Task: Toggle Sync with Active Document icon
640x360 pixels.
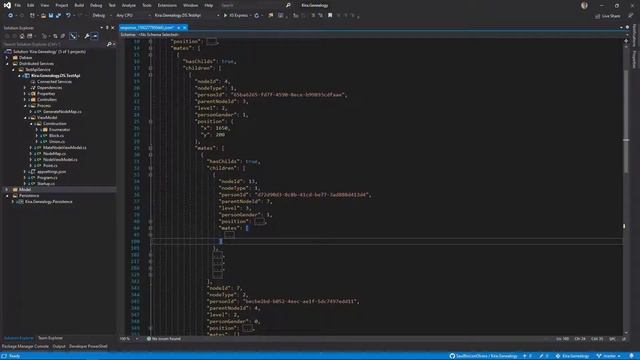Action: pyautogui.click(x=73, y=36)
